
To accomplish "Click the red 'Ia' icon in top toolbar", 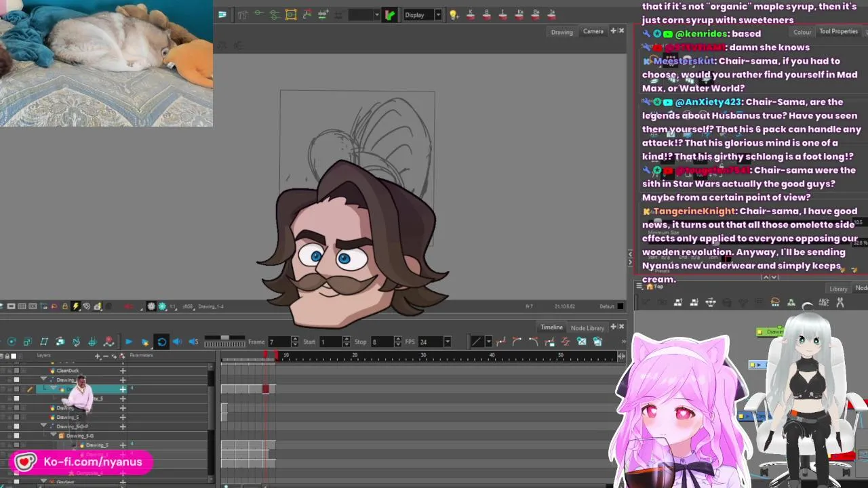I will point(552,14).
